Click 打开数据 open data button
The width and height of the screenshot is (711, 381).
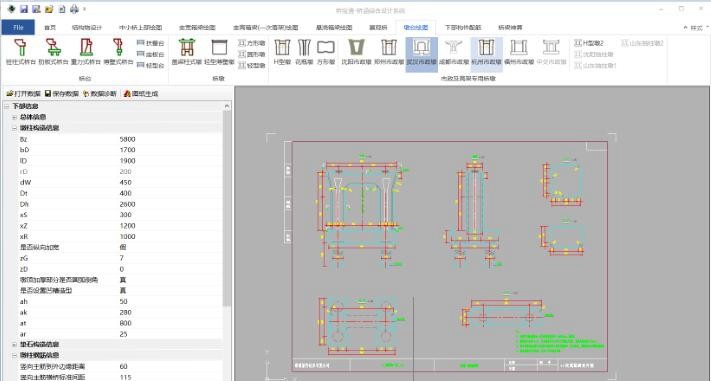coord(23,93)
